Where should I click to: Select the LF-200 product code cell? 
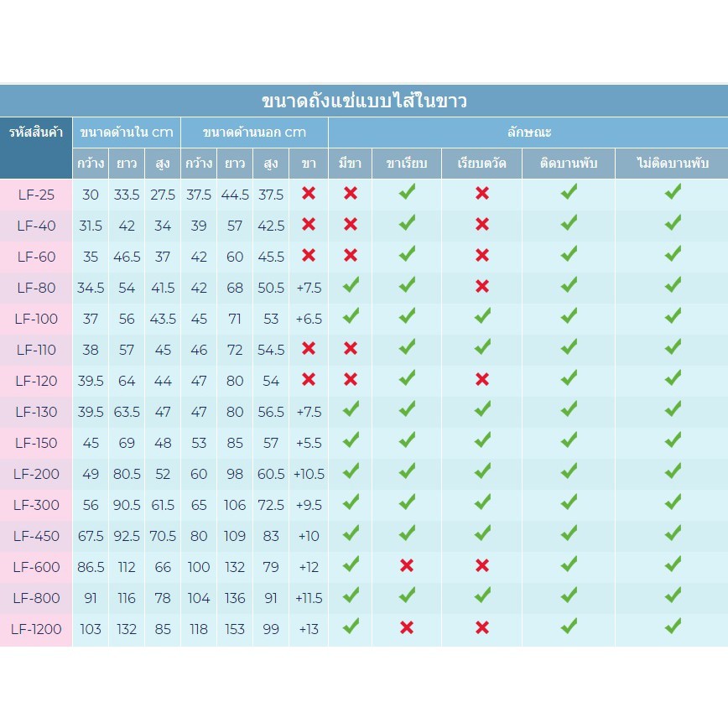point(36,474)
